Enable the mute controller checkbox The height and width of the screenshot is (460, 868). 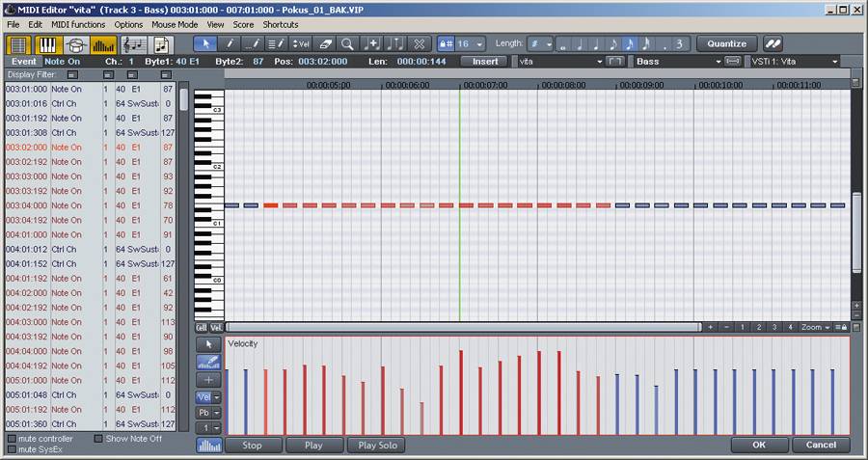[12, 439]
